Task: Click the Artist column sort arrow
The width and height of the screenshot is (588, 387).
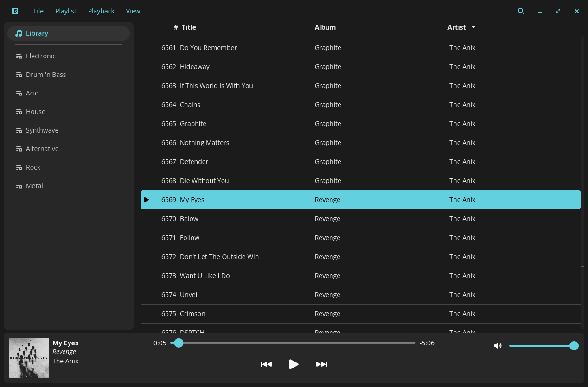Action: coord(473,27)
